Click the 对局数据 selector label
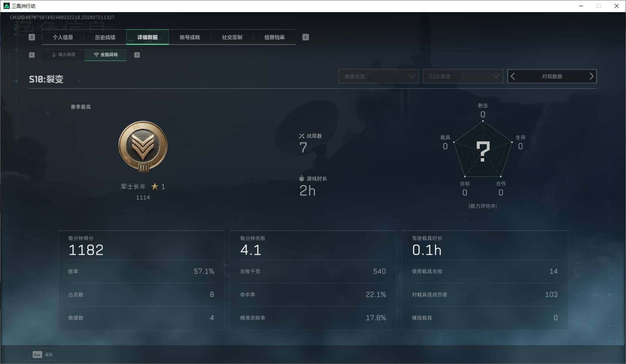Screen dimensions: 626x364 coord(552,77)
